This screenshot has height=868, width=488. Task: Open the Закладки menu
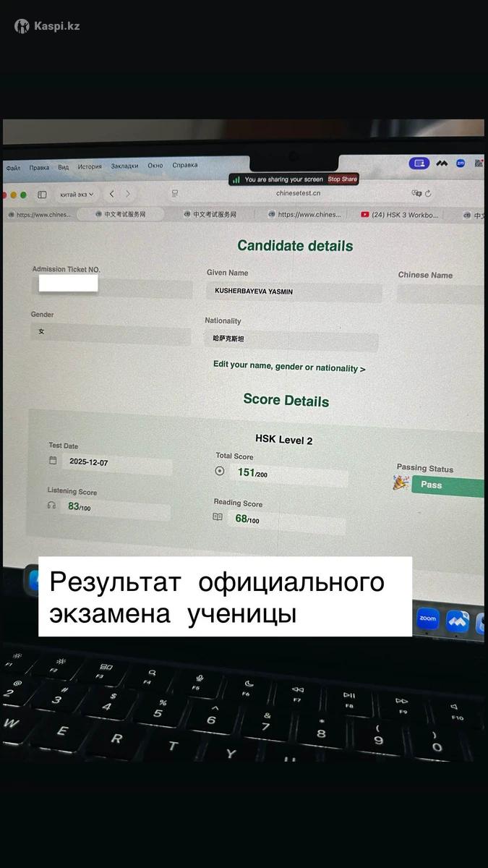[124, 166]
